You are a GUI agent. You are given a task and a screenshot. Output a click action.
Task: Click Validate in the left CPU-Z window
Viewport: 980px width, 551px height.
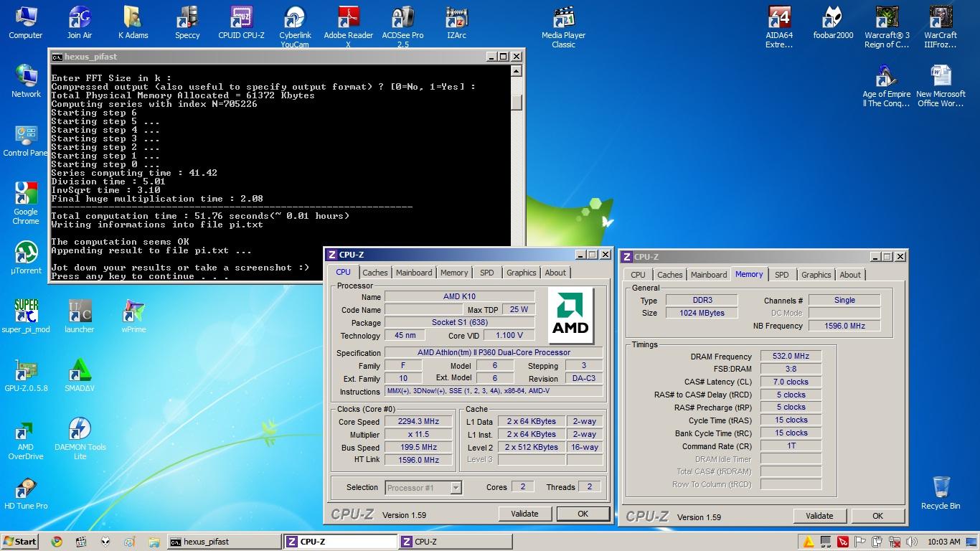(524, 514)
